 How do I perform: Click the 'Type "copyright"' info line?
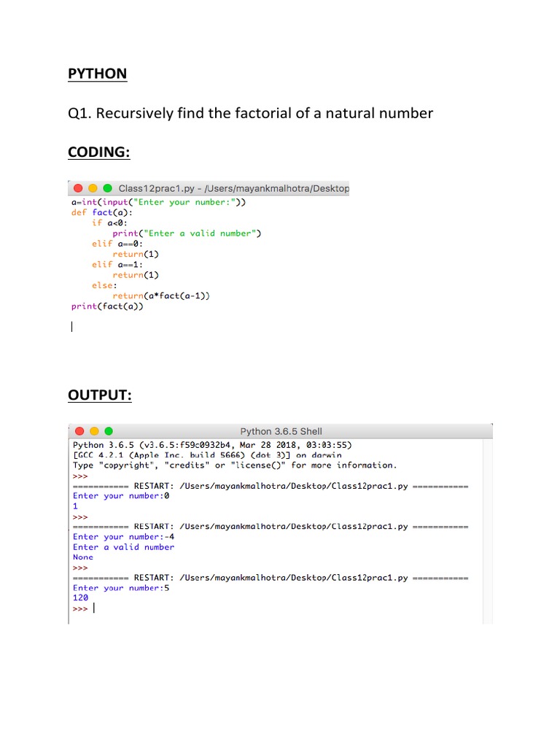click(235, 465)
